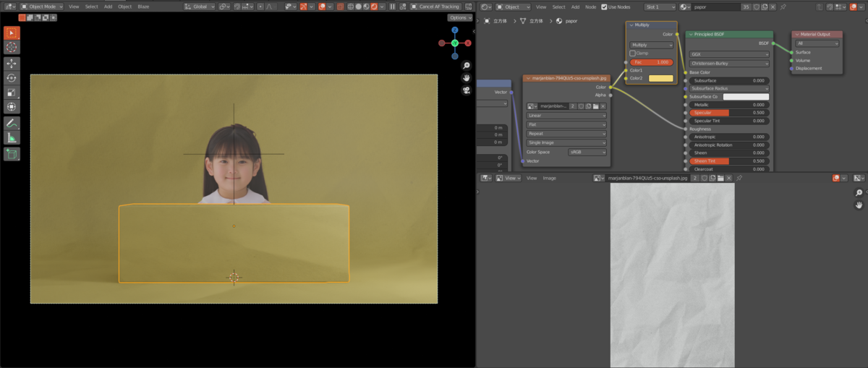Open the GGX distribution dropdown
Image resolution: width=868 pixels, height=368 pixels.
728,54
